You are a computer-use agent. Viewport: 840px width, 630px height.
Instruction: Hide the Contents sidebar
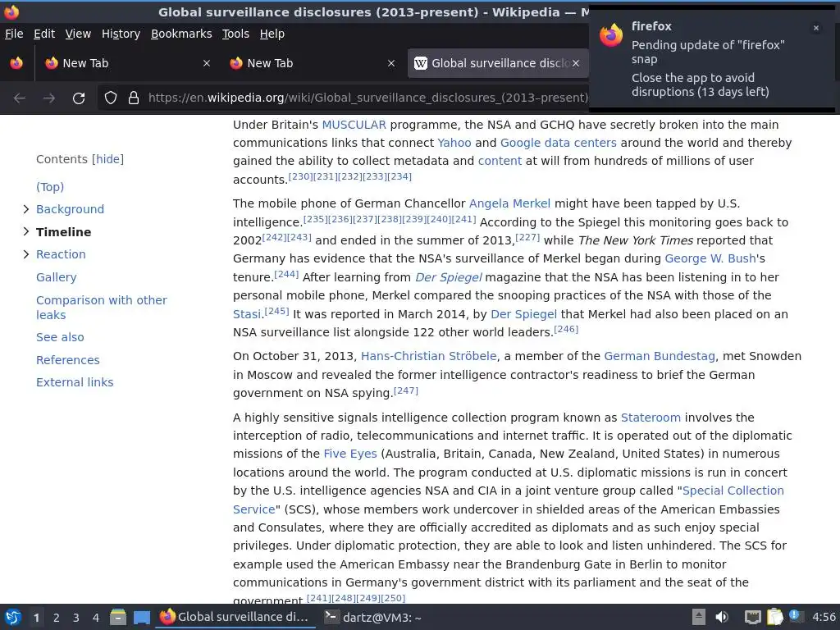pos(107,159)
